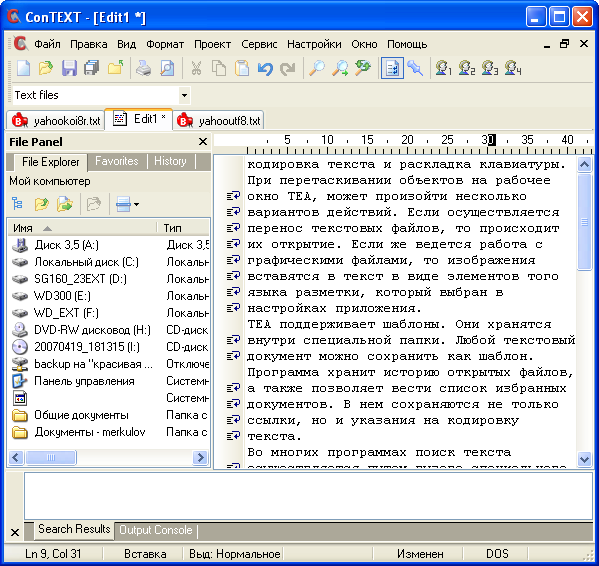Undo last action with blue arrow
Screen dimensions: 599x566
coord(265,68)
